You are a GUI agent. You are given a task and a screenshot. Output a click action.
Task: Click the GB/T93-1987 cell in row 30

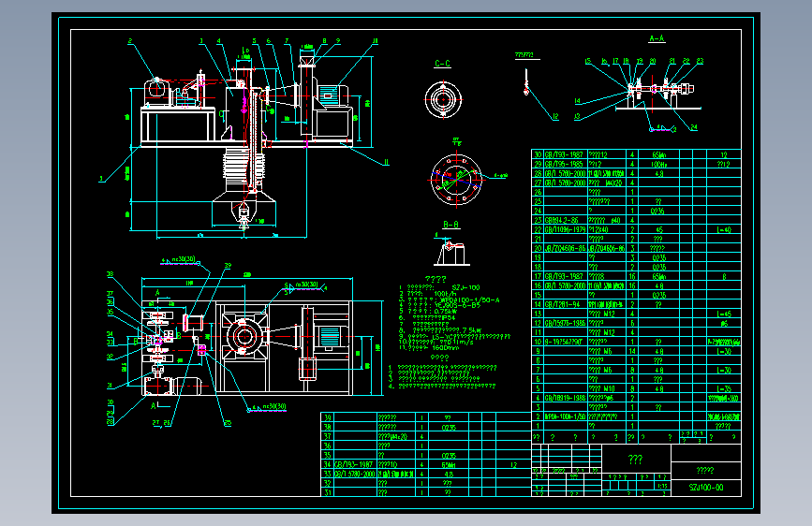564,154
